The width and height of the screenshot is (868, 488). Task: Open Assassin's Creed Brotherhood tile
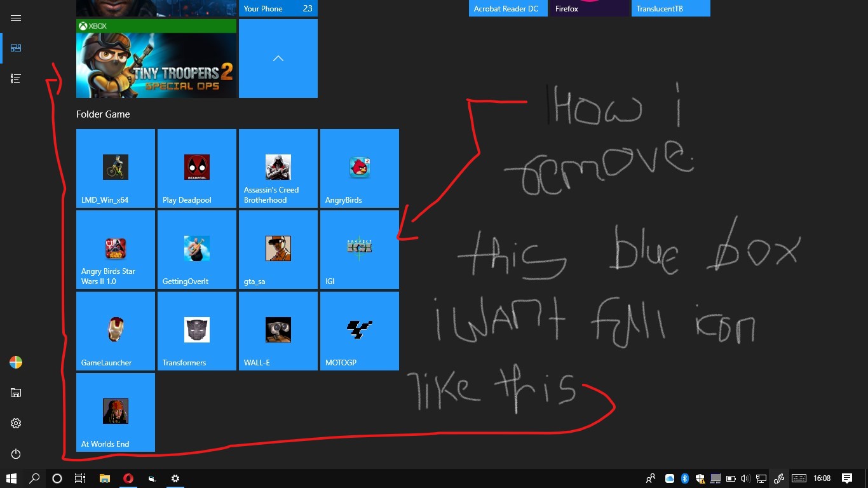[x=278, y=168]
